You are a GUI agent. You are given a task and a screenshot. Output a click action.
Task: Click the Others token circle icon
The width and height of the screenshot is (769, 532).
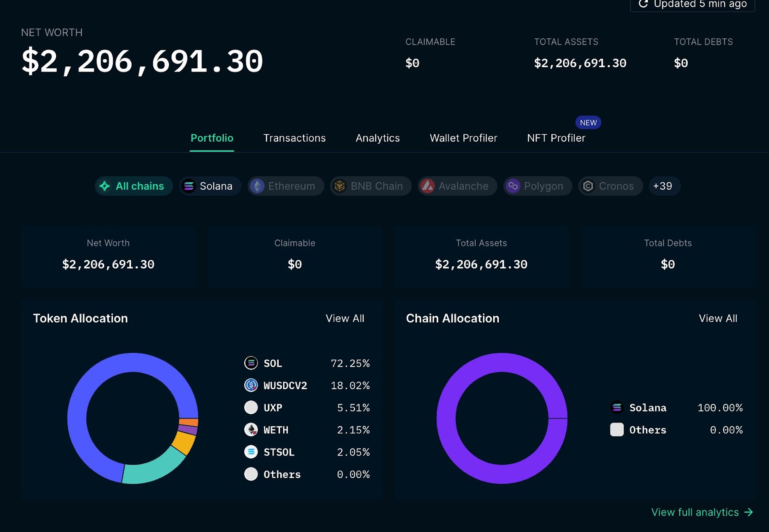pos(251,474)
